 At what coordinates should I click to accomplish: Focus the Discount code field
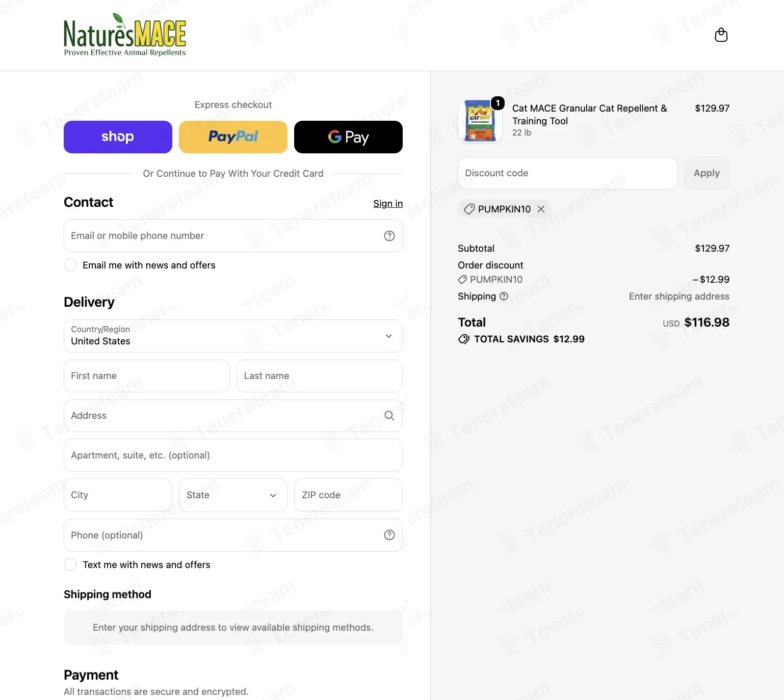pos(567,173)
